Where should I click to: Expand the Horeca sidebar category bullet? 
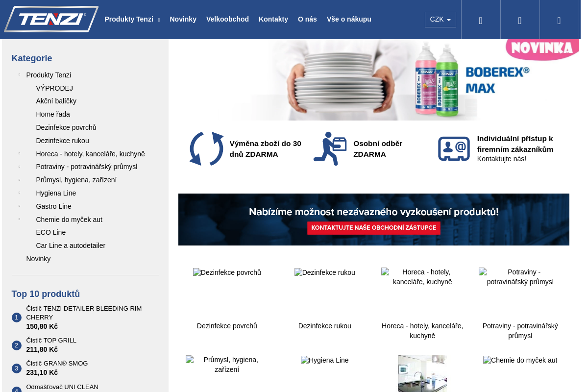pos(19,153)
